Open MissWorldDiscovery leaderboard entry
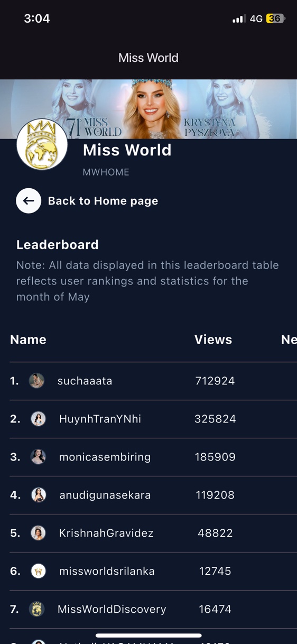 pyautogui.click(x=153, y=609)
